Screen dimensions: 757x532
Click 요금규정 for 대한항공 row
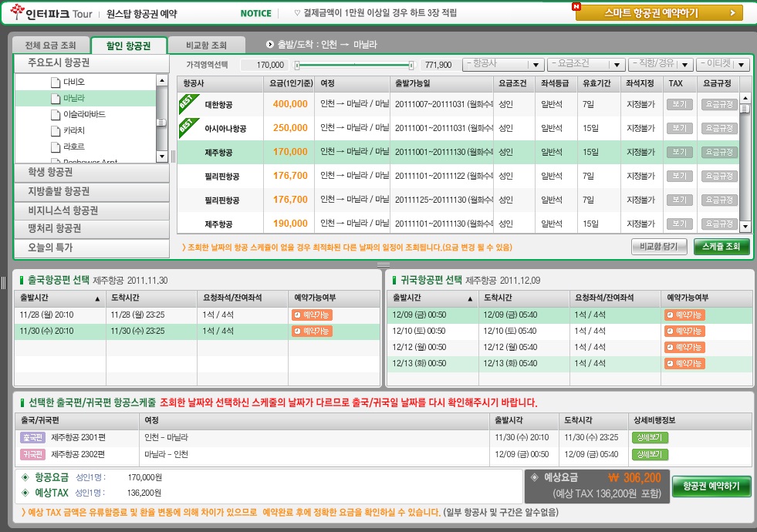[719, 104]
